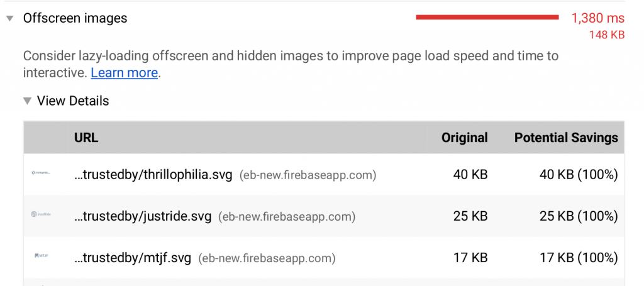Open the Learn more link
Screen dimensions: 644x286
(124, 73)
